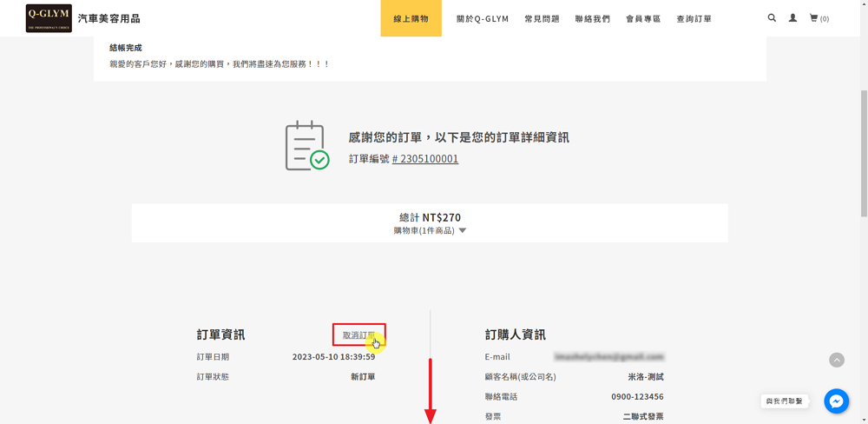This screenshot has height=424, width=868.
Task: Open order number #2305100001 link
Action: click(x=425, y=159)
